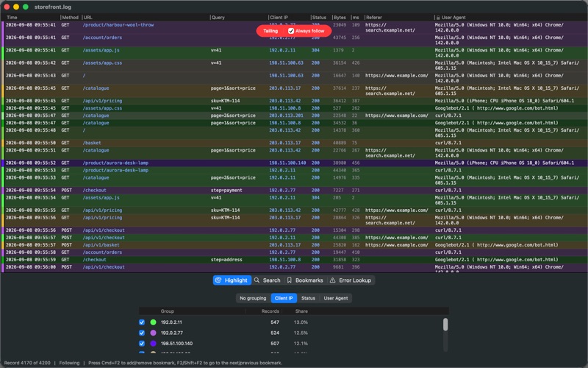Viewport: 588px width, 368px height.
Task: Open the pink-purple color dot for 192.0.2.77
Action: point(153,333)
